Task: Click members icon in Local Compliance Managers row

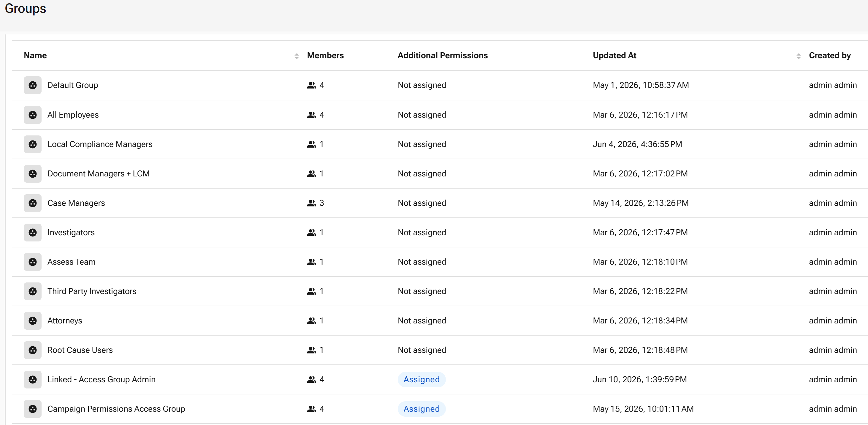Action: click(x=312, y=144)
